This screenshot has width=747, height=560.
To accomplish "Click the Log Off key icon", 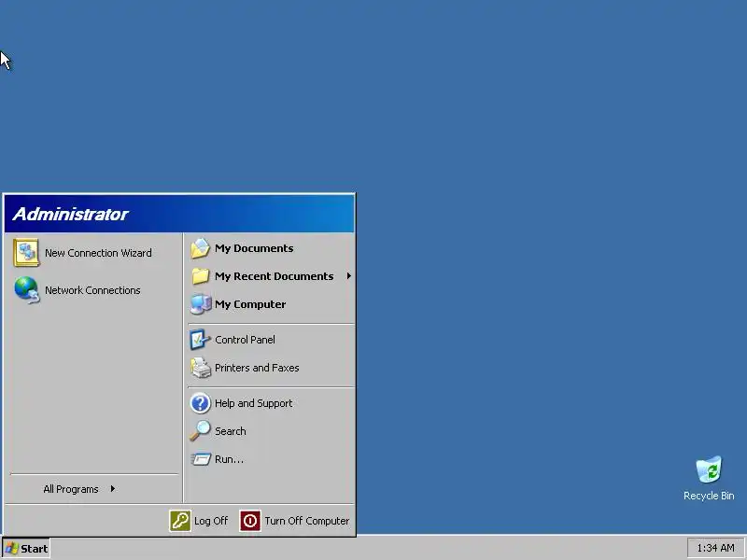I will click(x=180, y=521).
